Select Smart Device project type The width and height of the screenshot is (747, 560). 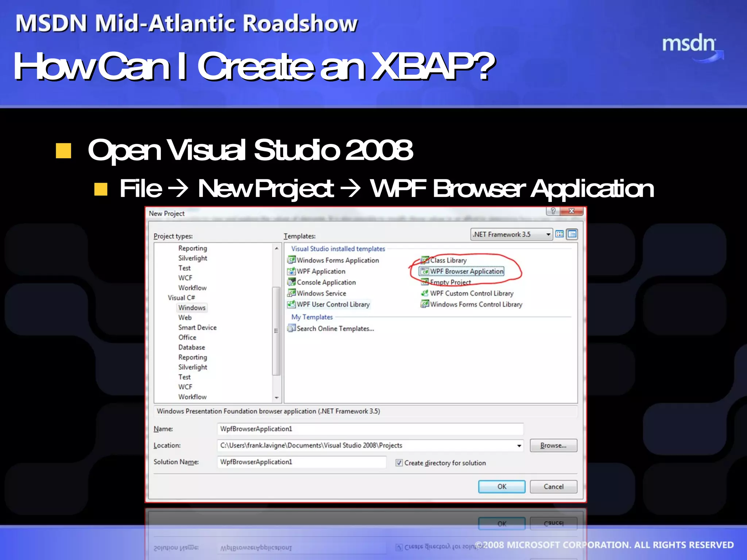197,327
